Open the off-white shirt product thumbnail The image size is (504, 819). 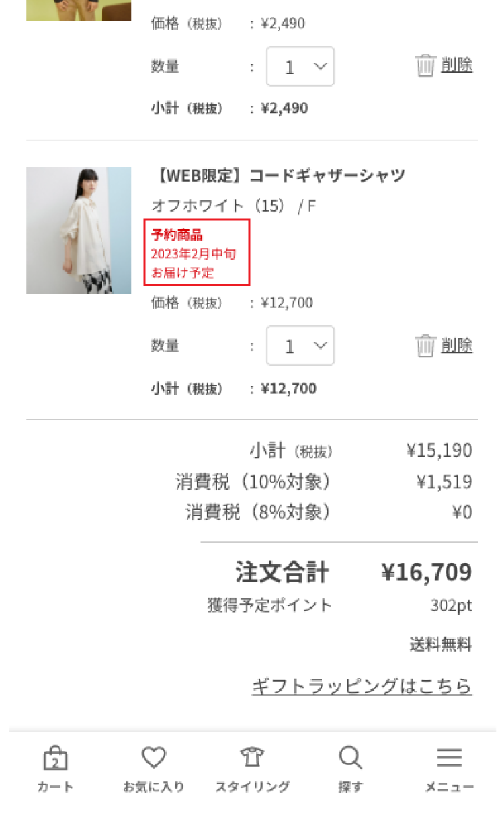(x=79, y=231)
